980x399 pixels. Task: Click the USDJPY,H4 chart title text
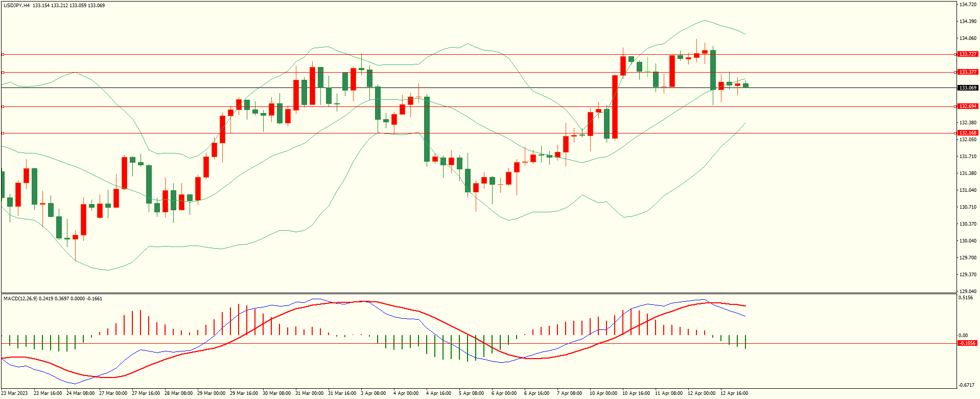pos(16,6)
